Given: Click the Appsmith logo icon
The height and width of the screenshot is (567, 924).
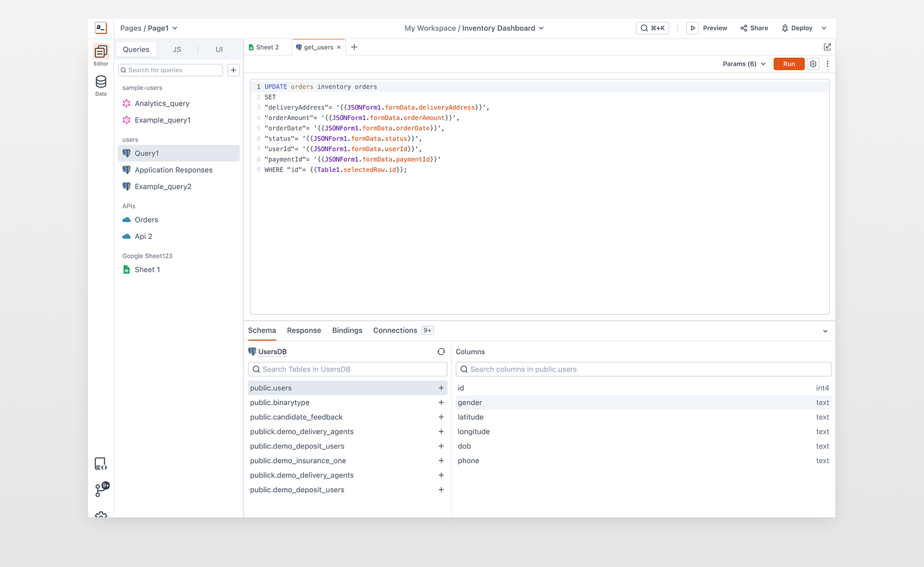Looking at the screenshot, I should point(101,27).
